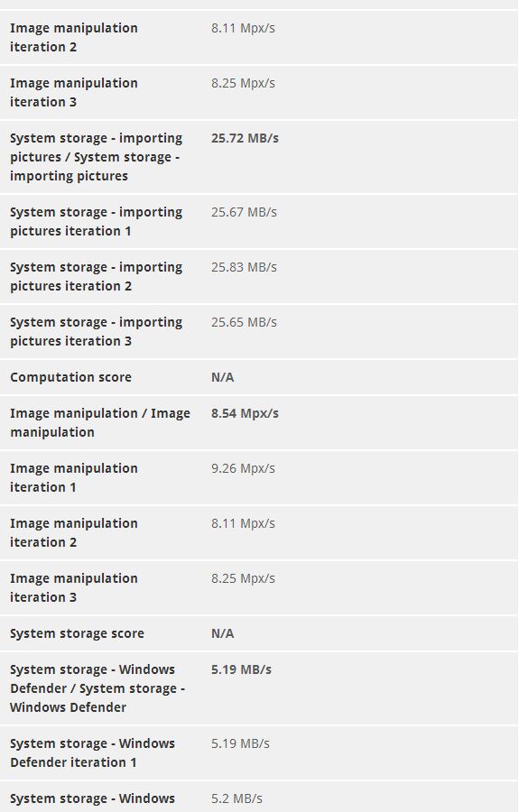
Task: Select System storage importing pictures iteration 1 label
Action: 96,222
